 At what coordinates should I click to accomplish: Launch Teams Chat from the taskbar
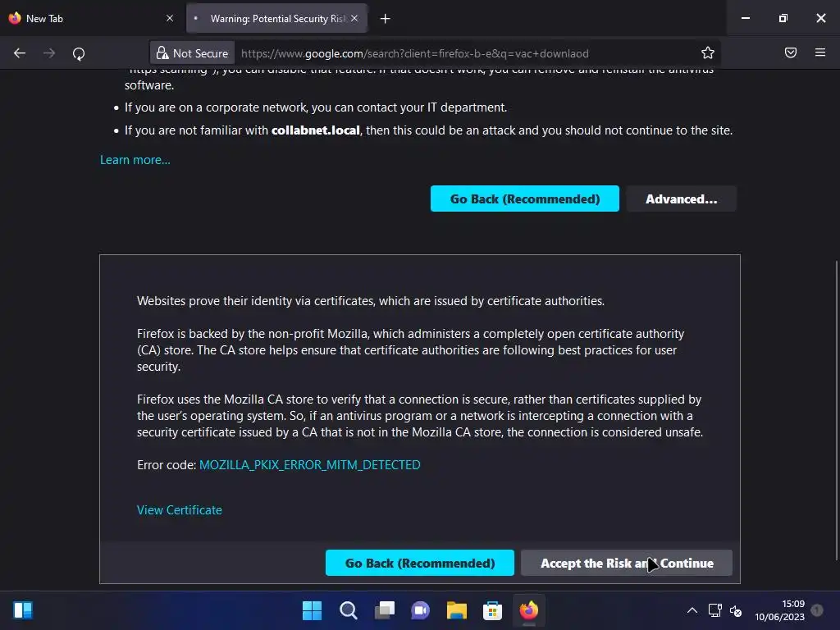[x=421, y=610]
